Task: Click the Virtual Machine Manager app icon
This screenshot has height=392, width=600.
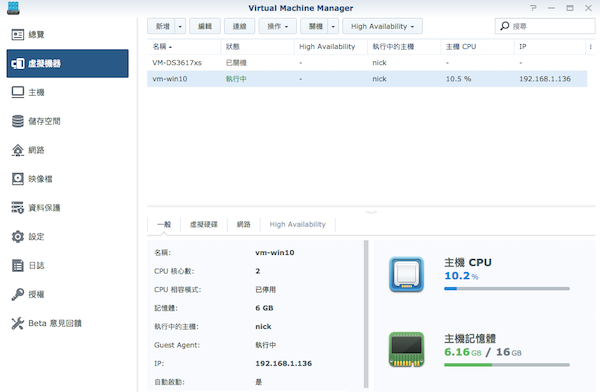Action: (x=13, y=8)
